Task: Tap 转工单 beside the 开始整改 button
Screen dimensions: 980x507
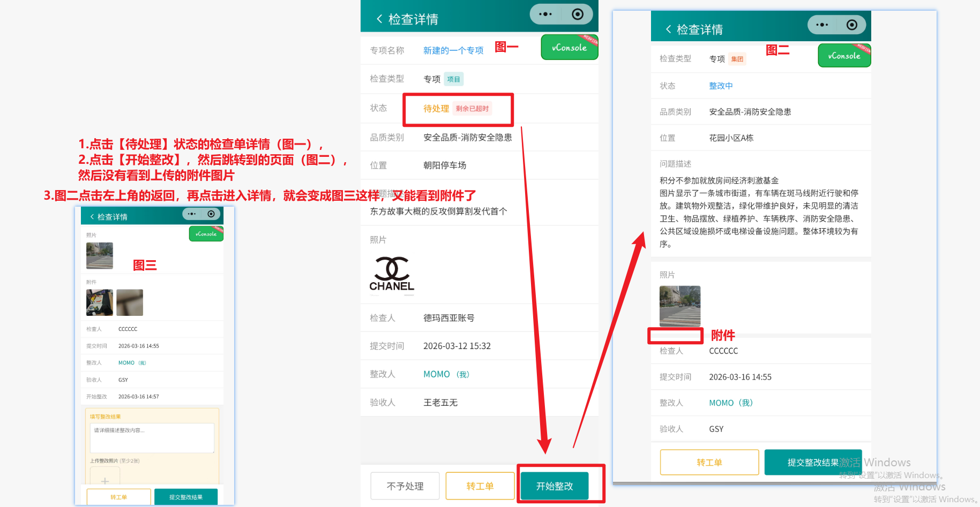Action: tap(480, 486)
